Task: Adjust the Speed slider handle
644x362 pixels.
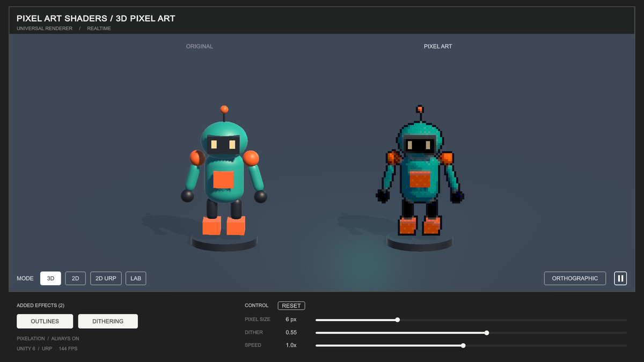Action: 463,345
